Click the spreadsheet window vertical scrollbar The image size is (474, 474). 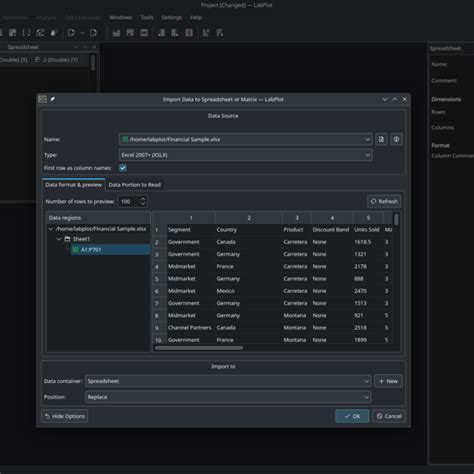[93, 63]
